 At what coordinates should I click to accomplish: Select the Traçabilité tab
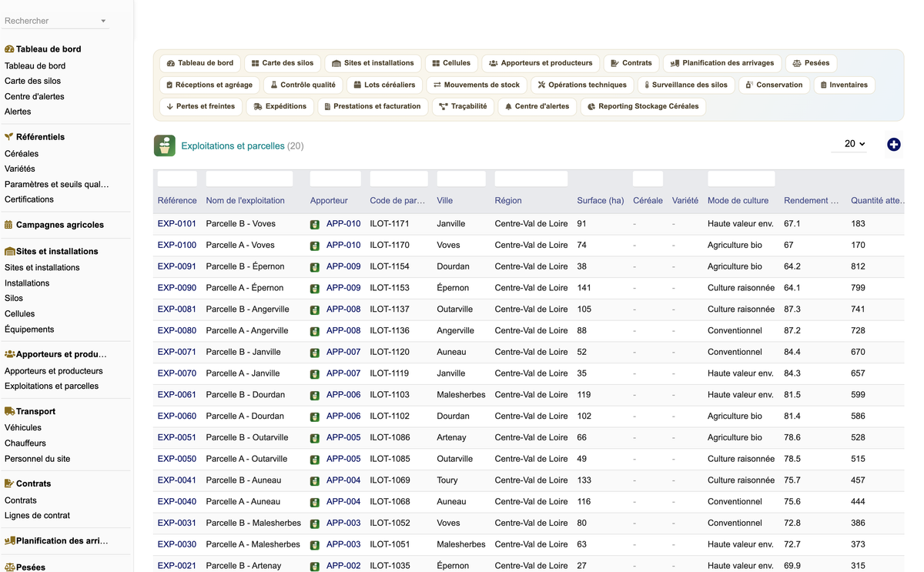pos(463,106)
